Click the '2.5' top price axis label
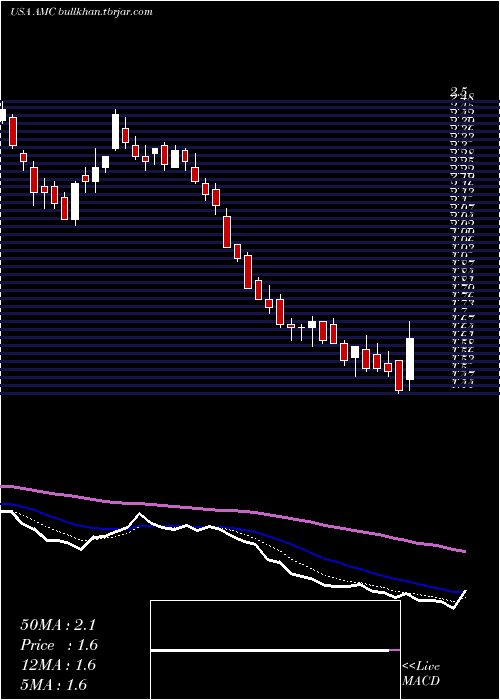Image resolution: width=500 pixels, height=700 pixels. tap(459, 92)
